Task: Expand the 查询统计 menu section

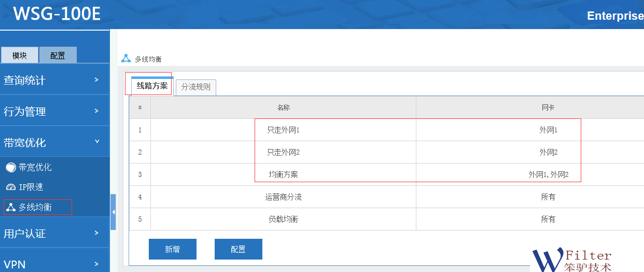Action: (54, 80)
